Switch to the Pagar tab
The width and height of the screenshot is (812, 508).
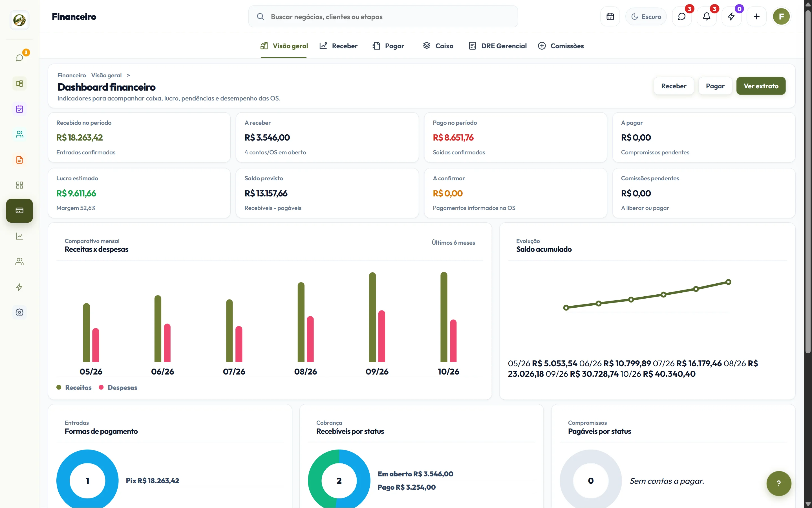388,46
